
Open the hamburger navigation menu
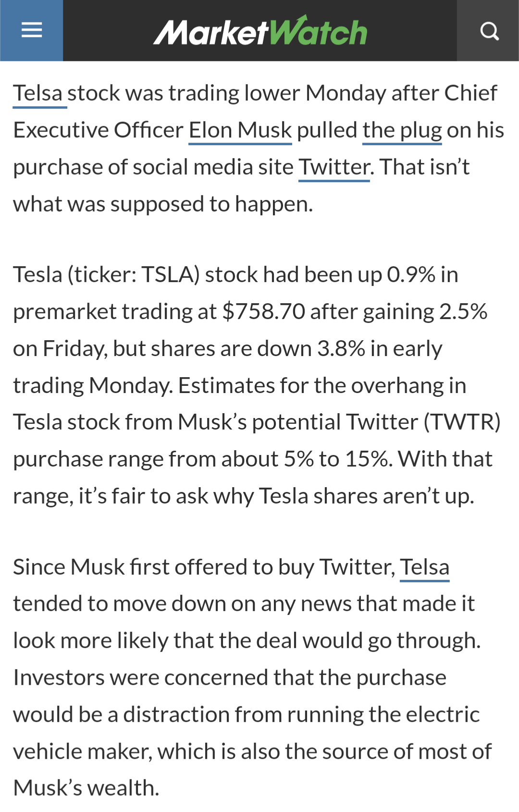click(x=32, y=30)
